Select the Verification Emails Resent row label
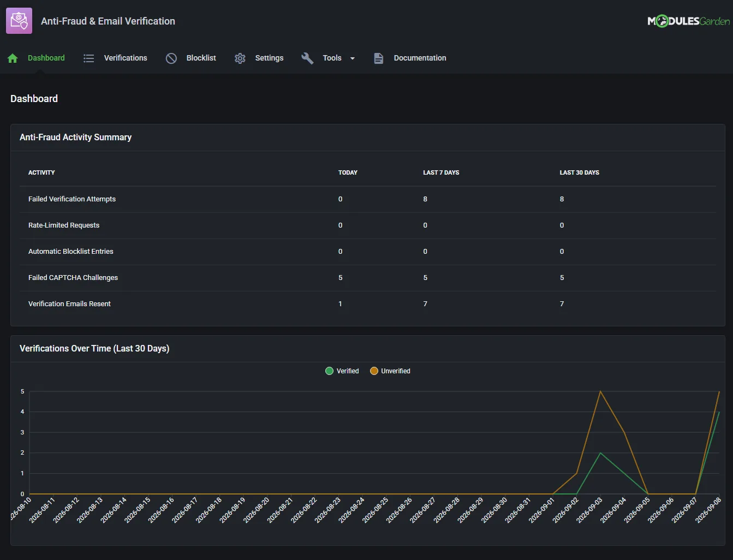 click(69, 304)
